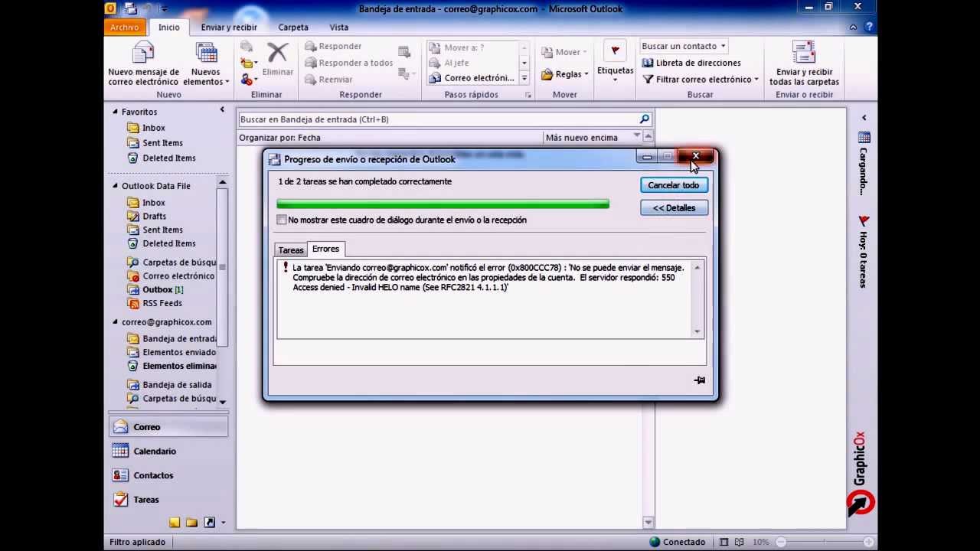Switch to the Carpeta ribbon tab
The height and width of the screenshot is (551, 980).
click(x=293, y=27)
